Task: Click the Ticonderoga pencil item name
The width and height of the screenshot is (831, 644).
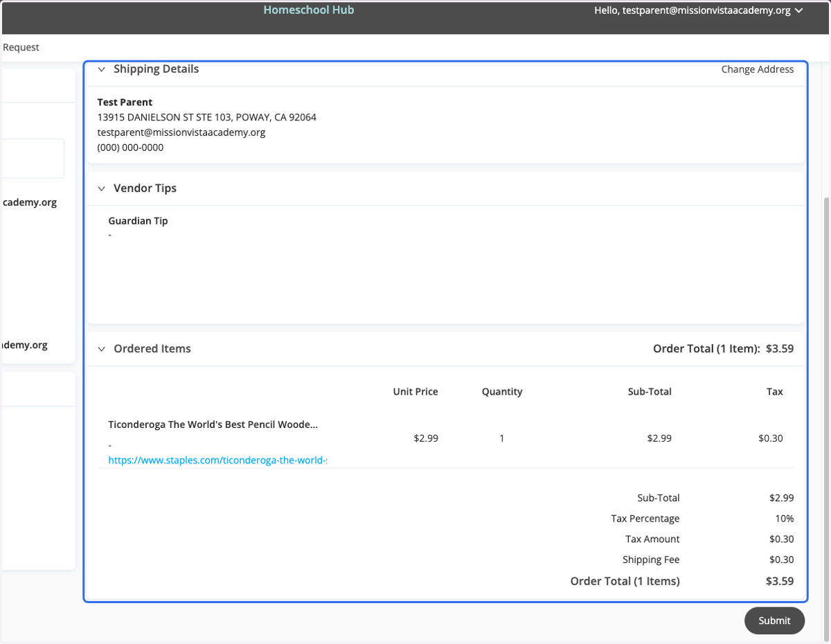Action: (x=213, y=424)
